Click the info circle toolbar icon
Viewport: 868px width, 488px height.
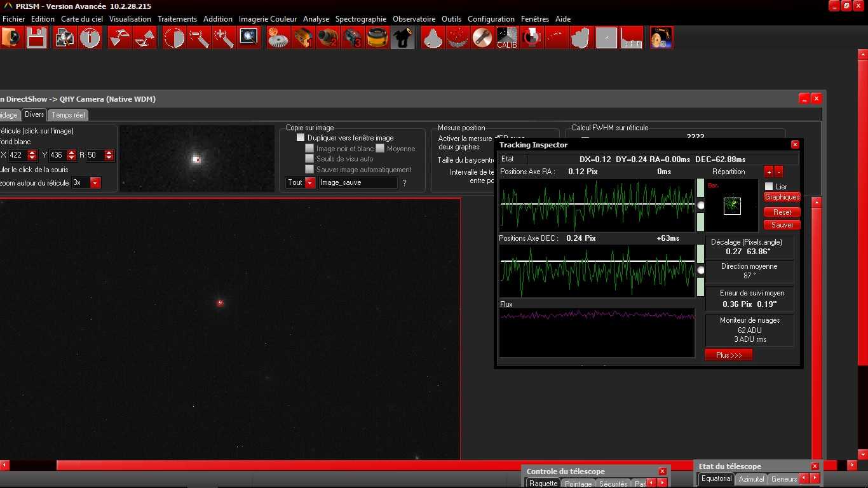pyautogui.click(x=90, y=38)
